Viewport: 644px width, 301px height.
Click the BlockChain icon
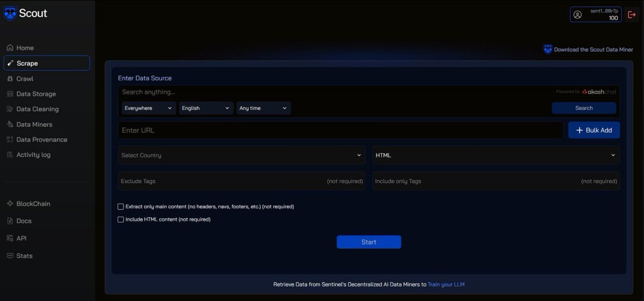(10, 204)
